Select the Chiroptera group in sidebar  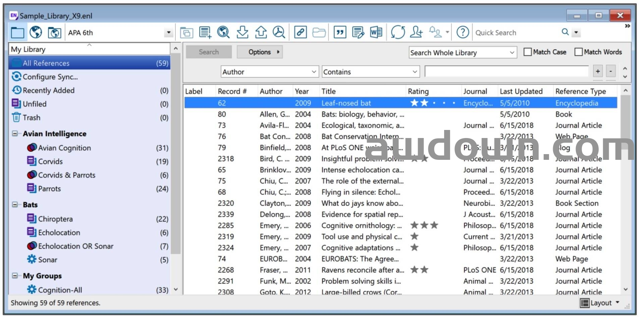point(55,219)
